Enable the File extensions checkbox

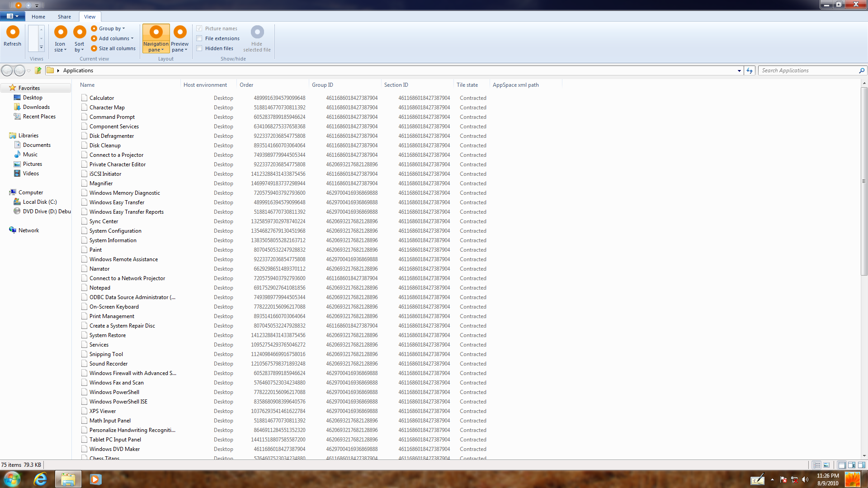pyautogui.click(x=199, y=38)
